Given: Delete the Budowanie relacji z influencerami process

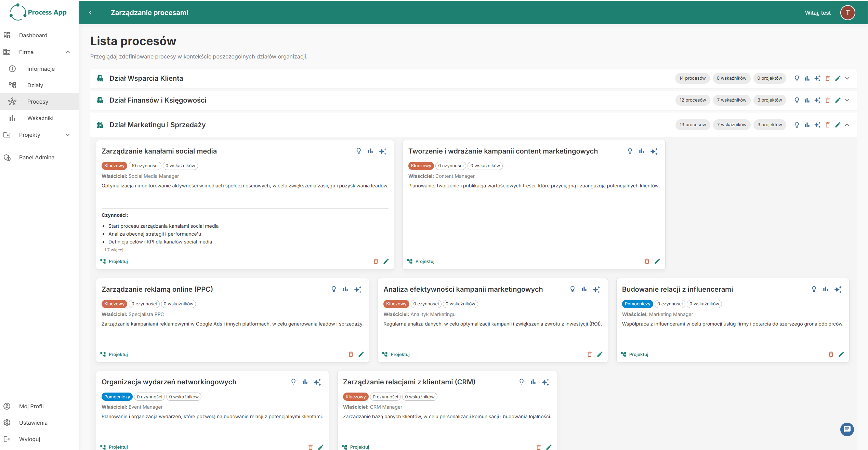Looking at the screenshot, I should 831,354.
